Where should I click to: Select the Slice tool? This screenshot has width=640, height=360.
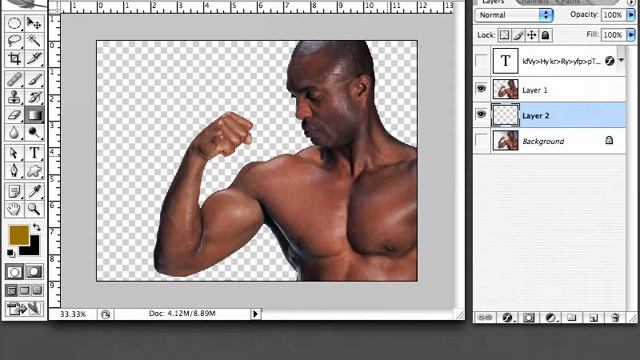pyautogui.click(x=34, y=58)
